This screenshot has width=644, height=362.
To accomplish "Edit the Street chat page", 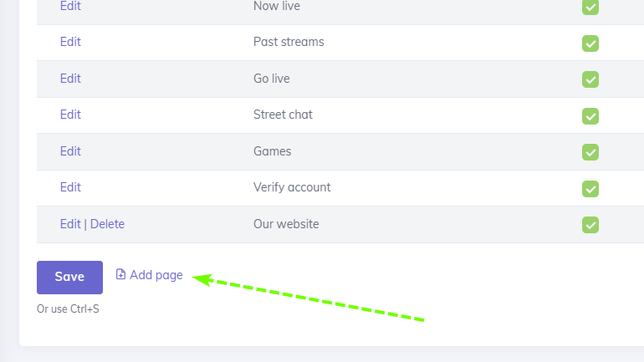I will point(70,115).
